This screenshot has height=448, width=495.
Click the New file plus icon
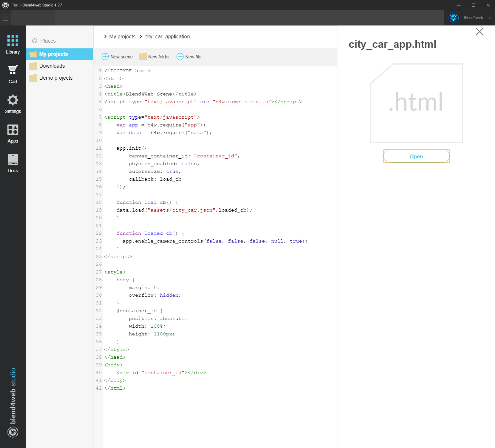point(180,57)
